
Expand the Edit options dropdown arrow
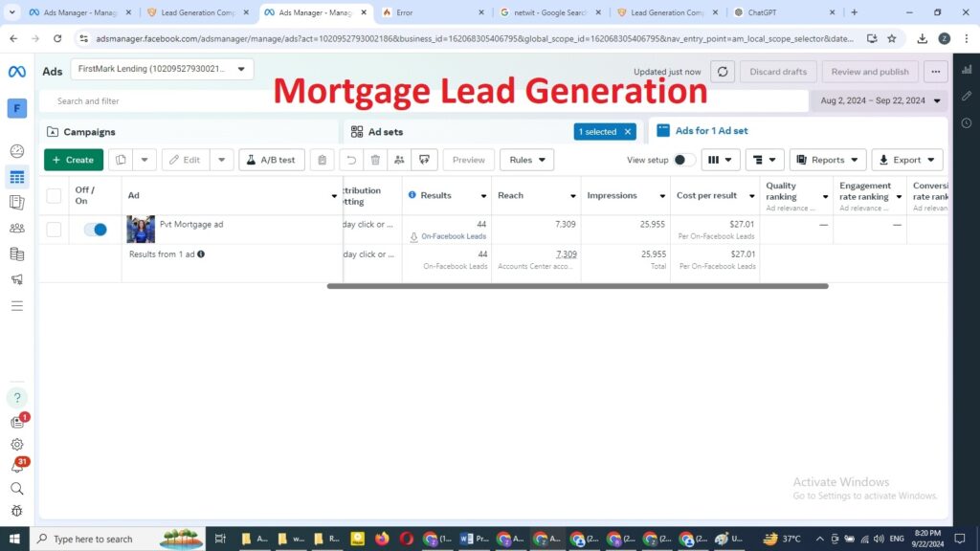coord(221,160)
